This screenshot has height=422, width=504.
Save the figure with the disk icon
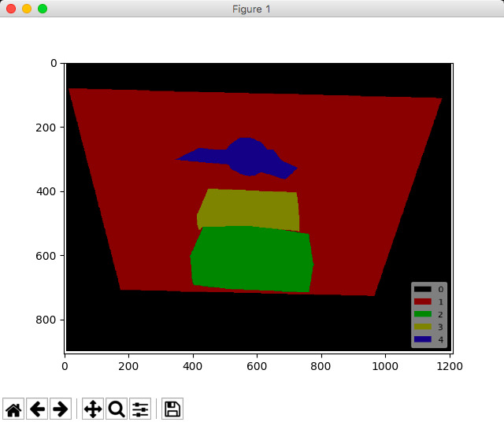172,409
